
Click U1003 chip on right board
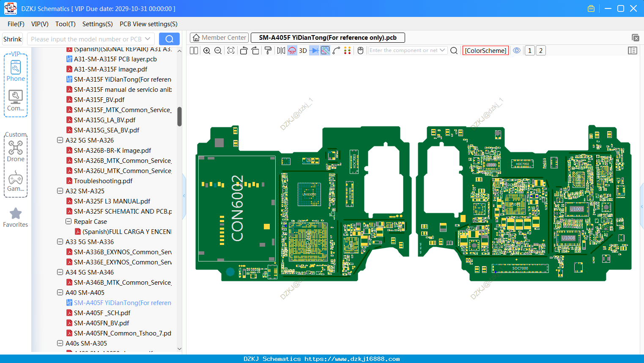point(576,209)
